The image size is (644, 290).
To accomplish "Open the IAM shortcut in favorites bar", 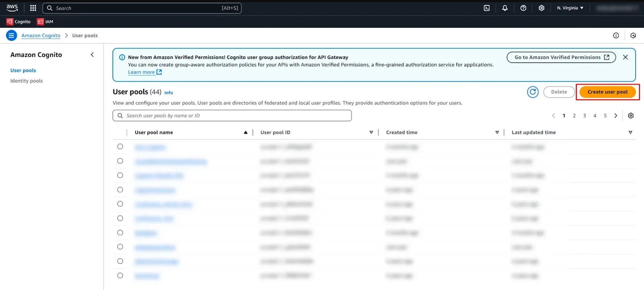I will (x=45, y=22).
